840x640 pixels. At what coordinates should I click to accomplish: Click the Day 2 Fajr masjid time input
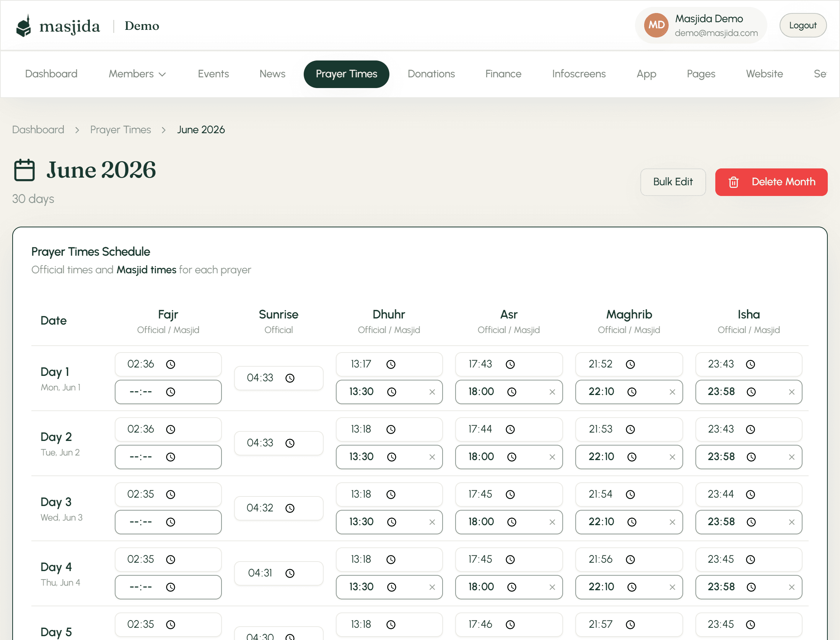coord(168,457)
